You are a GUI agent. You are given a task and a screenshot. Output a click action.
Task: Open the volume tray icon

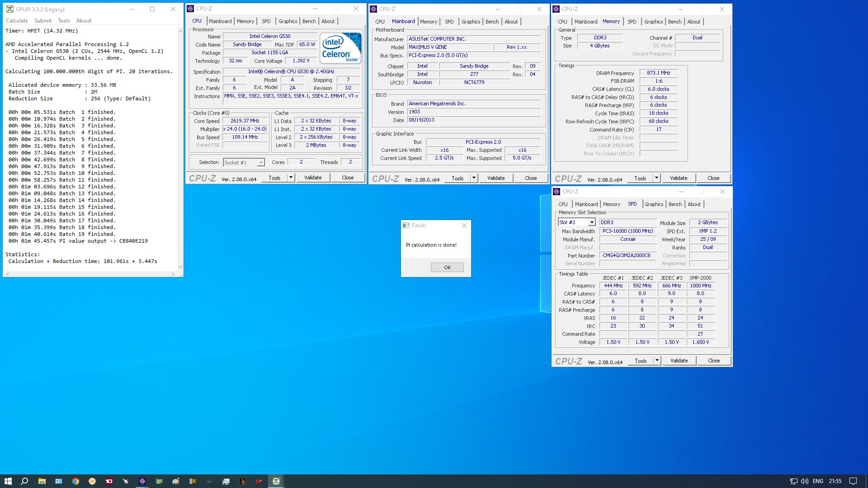[805, 481]
